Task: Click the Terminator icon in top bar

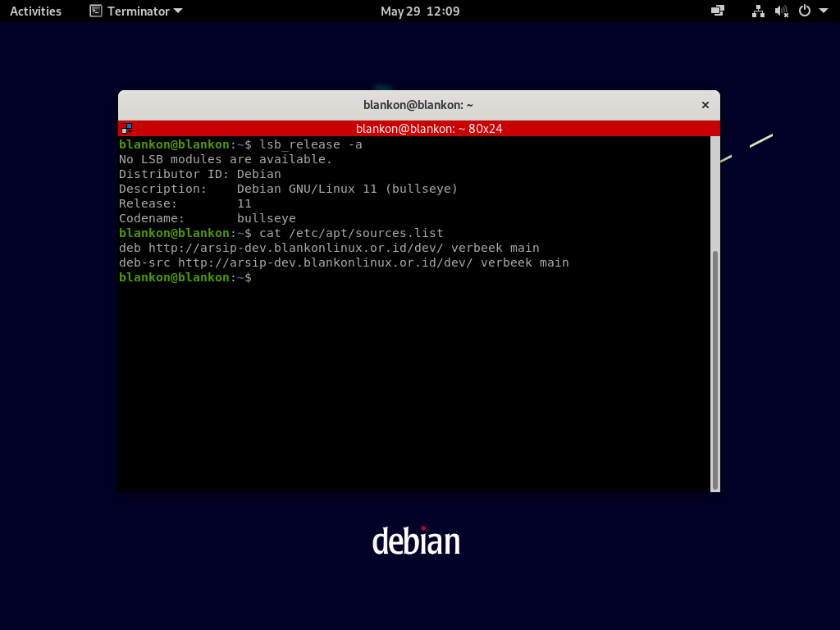Action: (96, 11)
